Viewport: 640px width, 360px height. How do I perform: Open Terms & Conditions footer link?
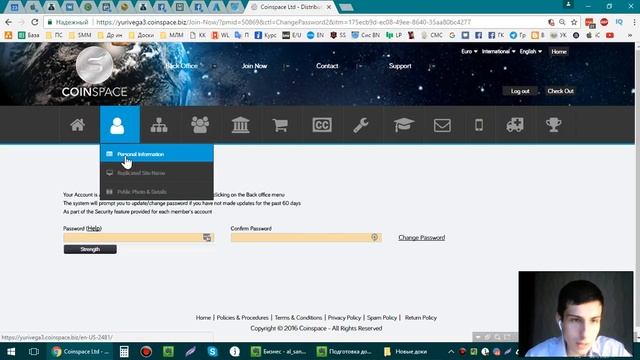click(298, 318)
